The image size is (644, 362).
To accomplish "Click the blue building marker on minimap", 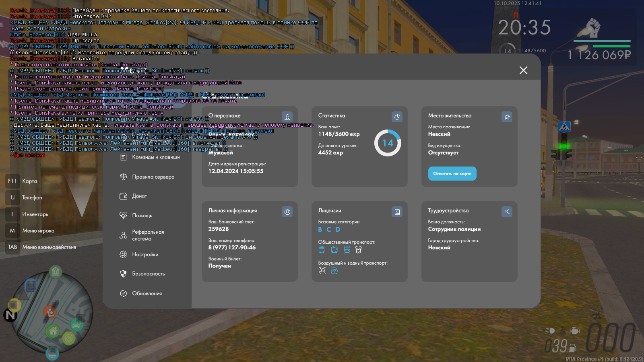I will coord(31,286).
